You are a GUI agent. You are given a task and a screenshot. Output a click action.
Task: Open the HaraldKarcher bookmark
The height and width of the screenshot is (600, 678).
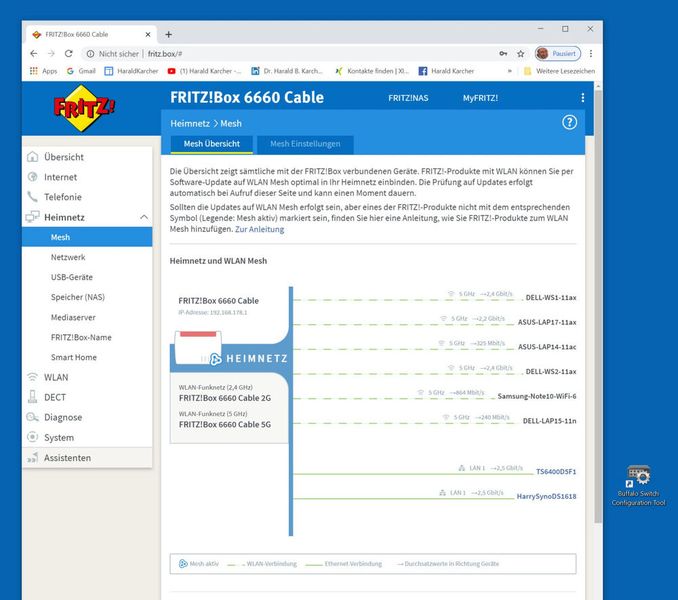(x=131, y=71)
